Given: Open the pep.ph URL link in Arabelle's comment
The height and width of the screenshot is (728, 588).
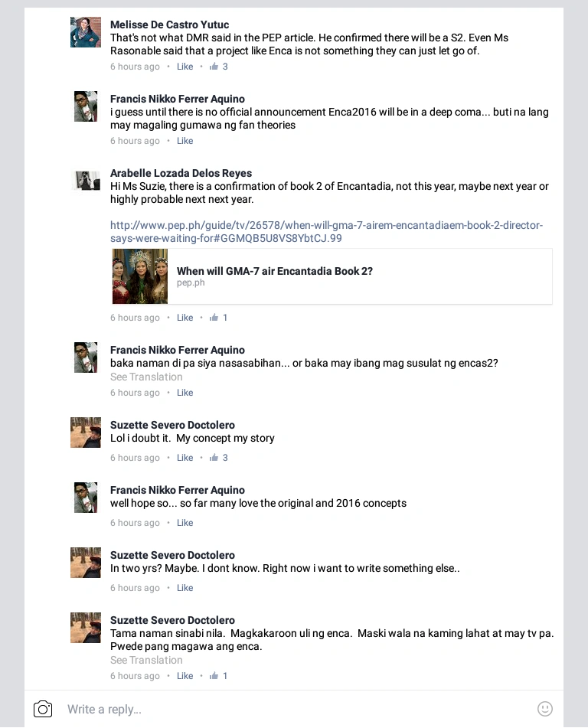Looking at the screenshot, I should pos(326,232).
